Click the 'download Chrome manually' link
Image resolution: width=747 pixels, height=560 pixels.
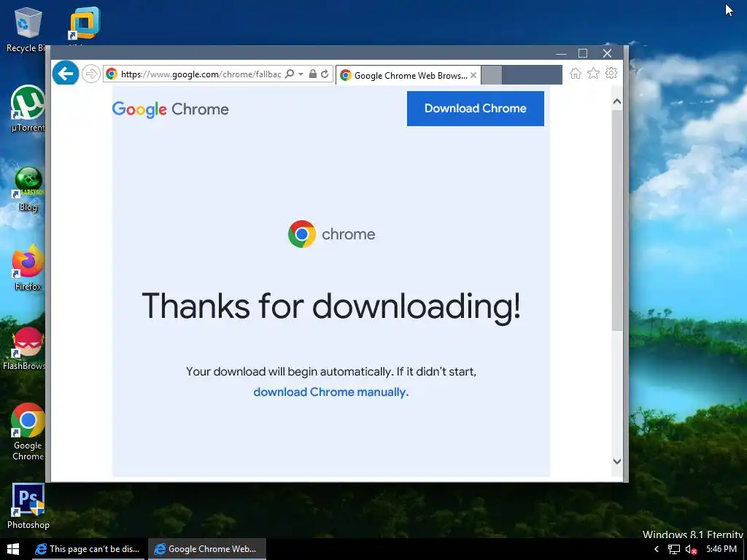331,392
